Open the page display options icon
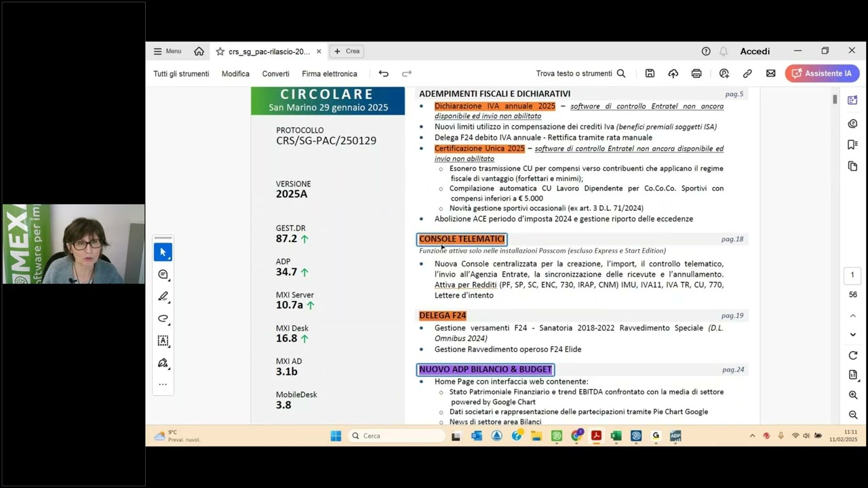This screenshot has width=868, height=488. click(x=853, y=375)
